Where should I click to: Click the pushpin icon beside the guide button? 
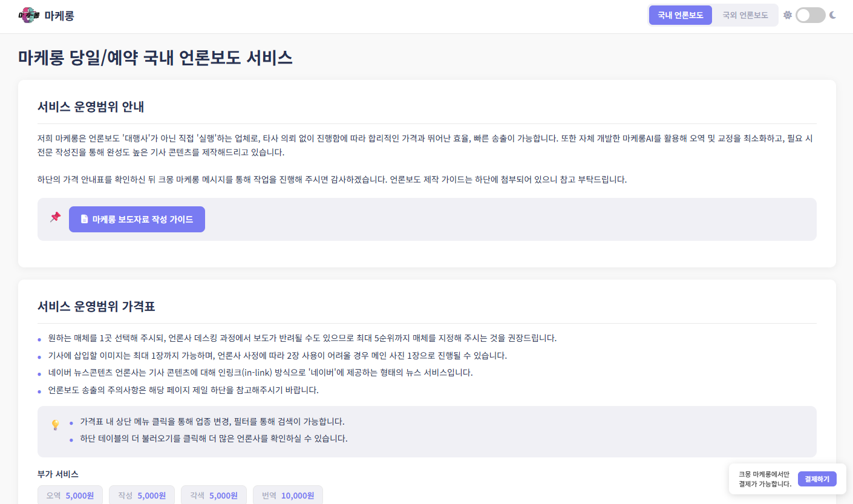click(55, 217)
